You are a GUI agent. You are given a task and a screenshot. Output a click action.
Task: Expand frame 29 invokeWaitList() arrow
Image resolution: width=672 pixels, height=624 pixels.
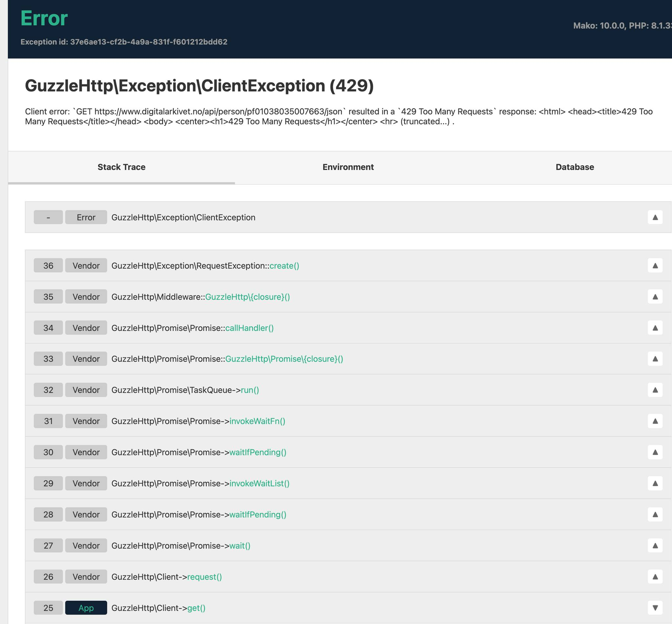tap(655, 483)
